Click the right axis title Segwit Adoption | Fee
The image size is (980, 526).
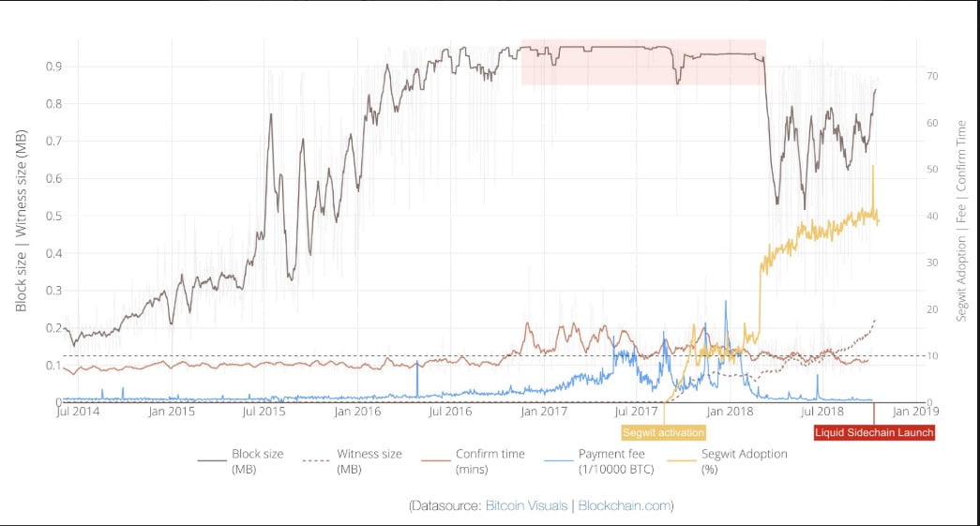(x=960, y=219)
